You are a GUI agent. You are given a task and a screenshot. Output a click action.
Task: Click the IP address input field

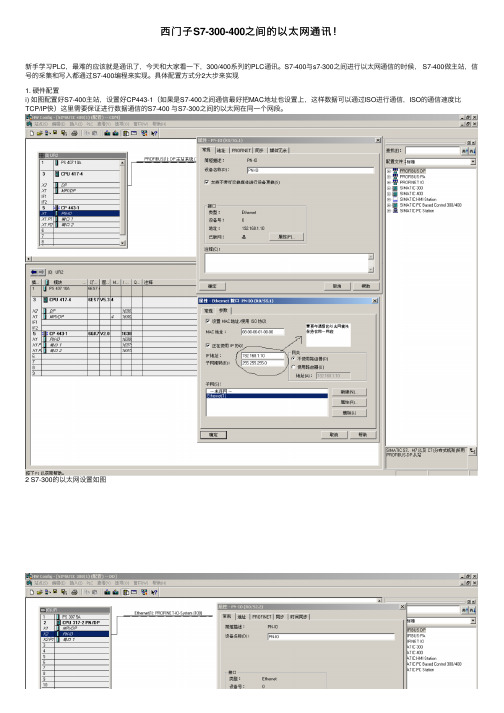(262, 356)
